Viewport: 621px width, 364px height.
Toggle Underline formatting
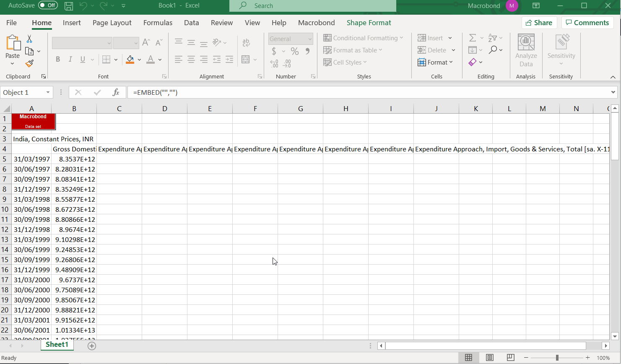pos(83,60)
